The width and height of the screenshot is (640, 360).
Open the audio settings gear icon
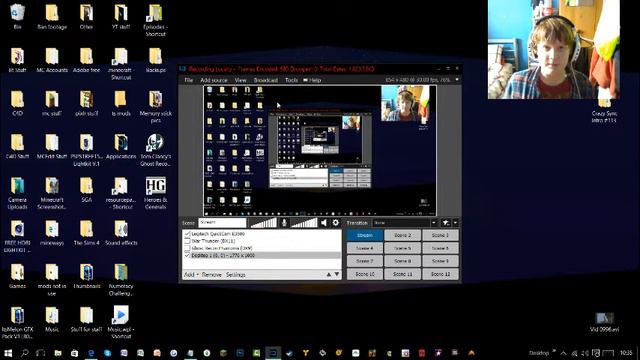(336, 222)
